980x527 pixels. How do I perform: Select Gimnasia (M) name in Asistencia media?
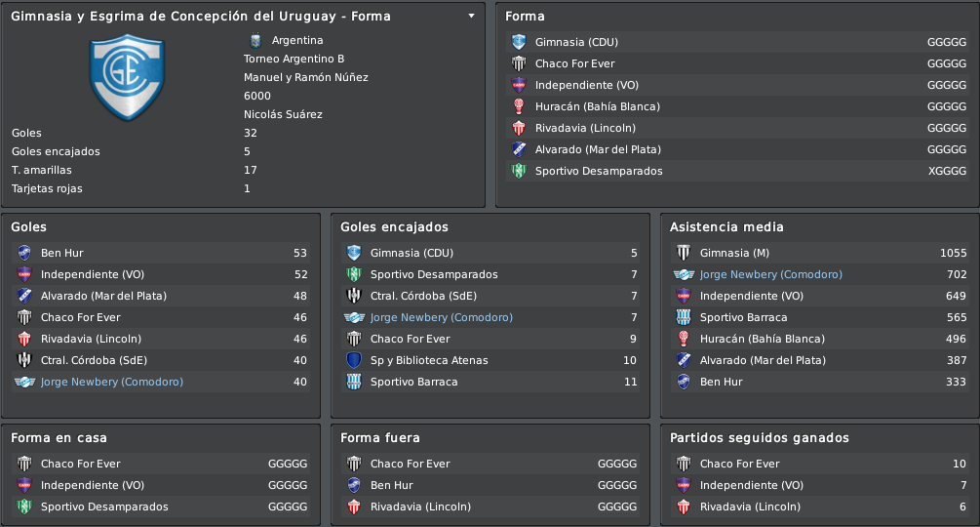point(734,253)
